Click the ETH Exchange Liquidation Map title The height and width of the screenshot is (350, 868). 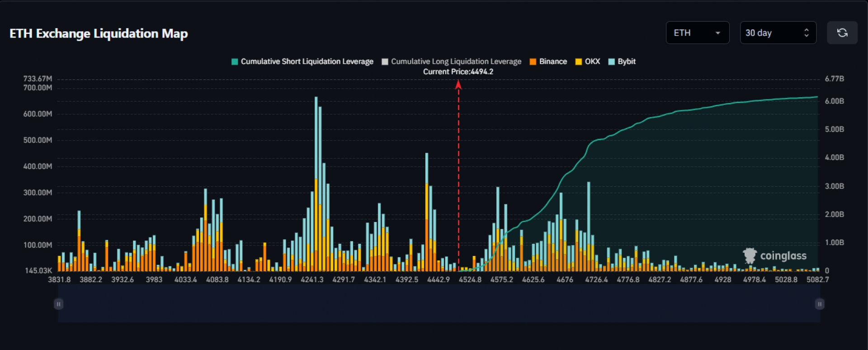[x=99, y=33]
